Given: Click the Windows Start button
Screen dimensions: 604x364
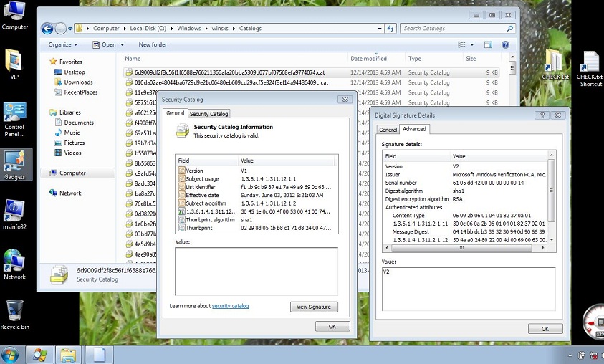Looking at the screenshot, I should pyautogui.click(x=10, y=355).
